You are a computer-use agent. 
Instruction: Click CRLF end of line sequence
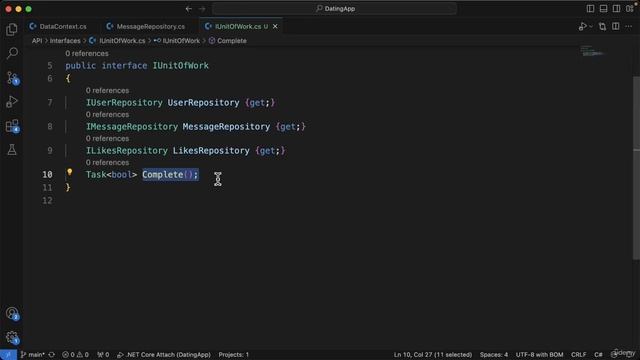(x=578, y=355)
